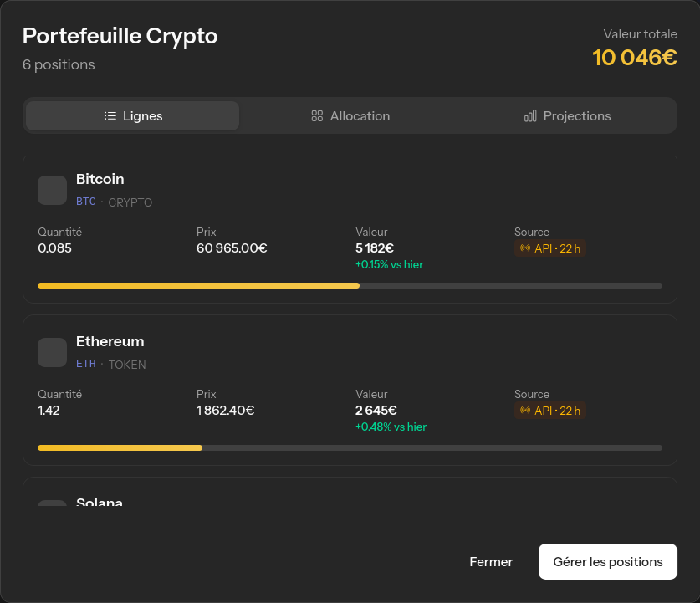
Task: Click the grid icon beside Allocation
Action: point(317,116)
